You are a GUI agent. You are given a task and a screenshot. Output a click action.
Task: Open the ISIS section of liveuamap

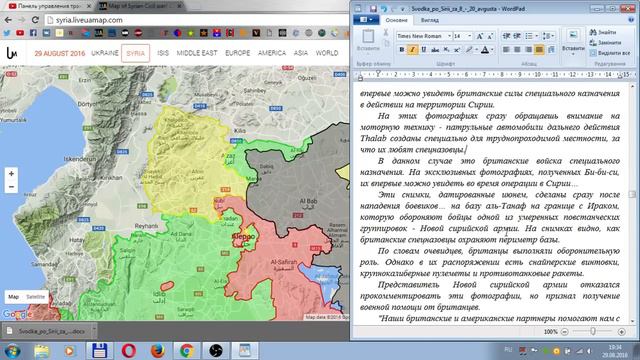[163, 53]
